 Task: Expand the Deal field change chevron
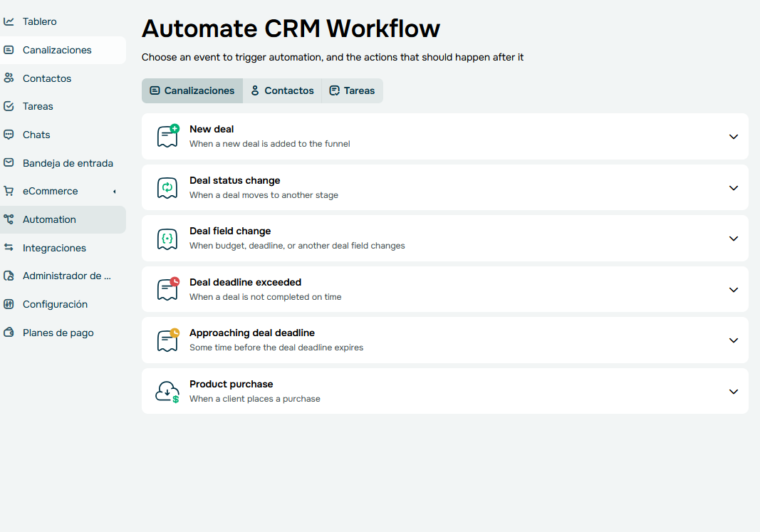(x=734, y=239)
